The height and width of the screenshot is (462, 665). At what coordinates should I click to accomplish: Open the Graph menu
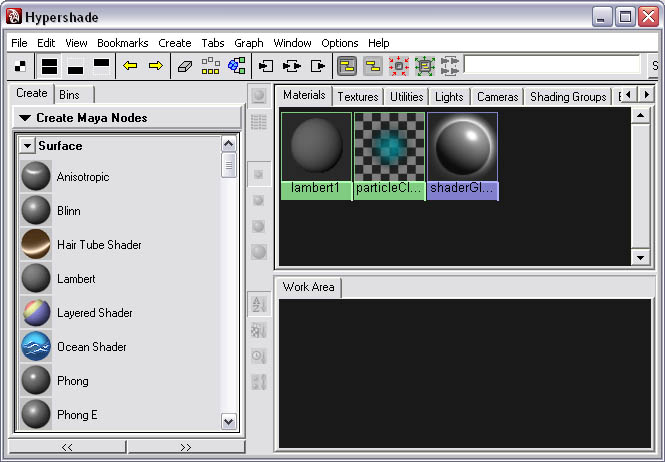coord(249,43)
